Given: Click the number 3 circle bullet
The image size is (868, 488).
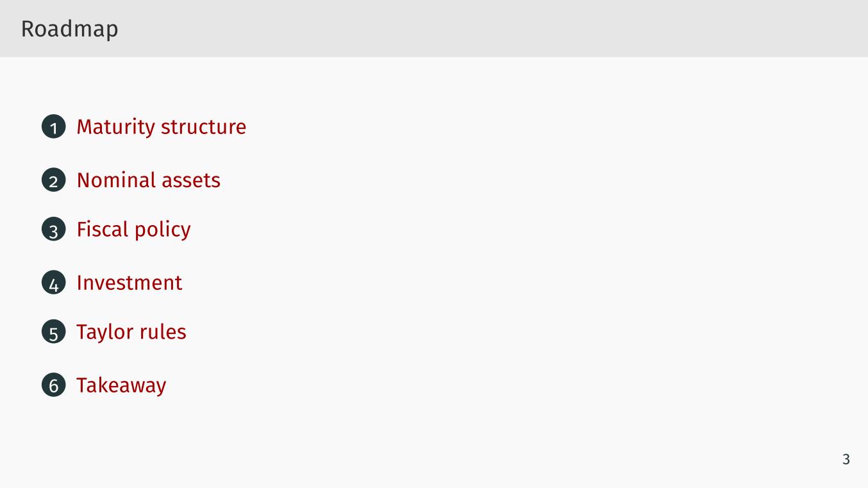Looking at the screenshot, I should point(54,230).
